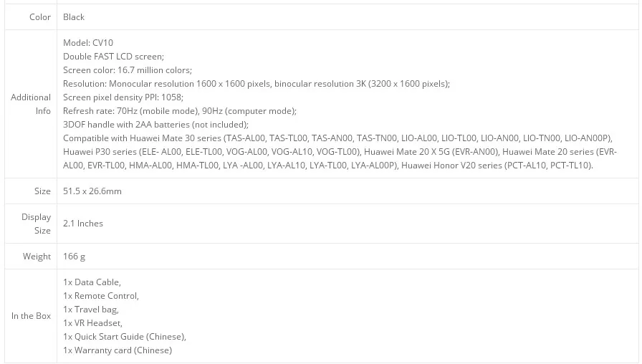Click the 166 g weight value

pos(74,257)
